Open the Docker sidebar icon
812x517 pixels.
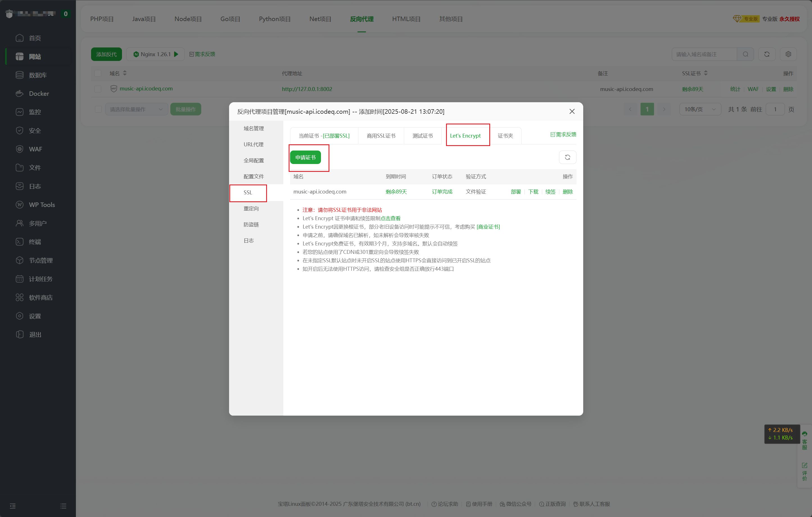tap(20, 93)
